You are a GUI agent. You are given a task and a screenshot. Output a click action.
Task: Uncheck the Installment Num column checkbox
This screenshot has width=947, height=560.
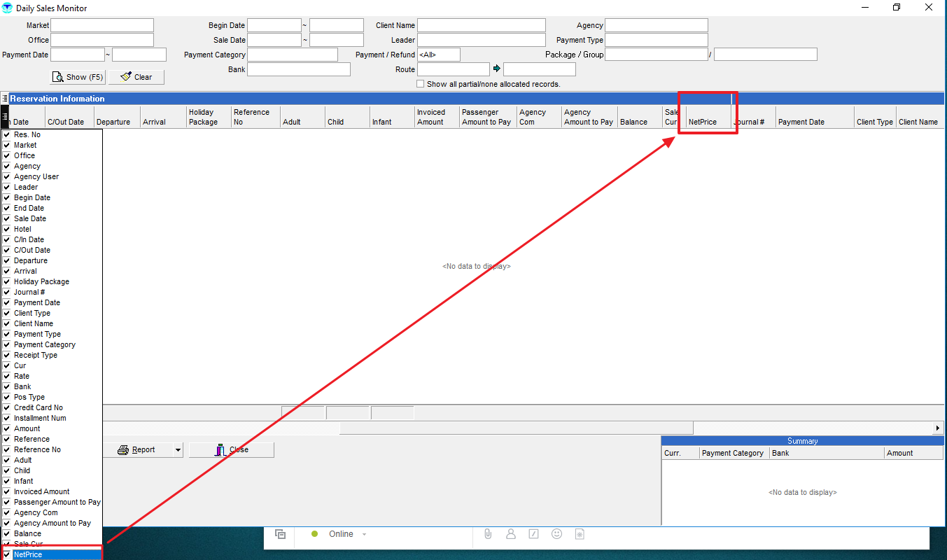tap(6, 418)
